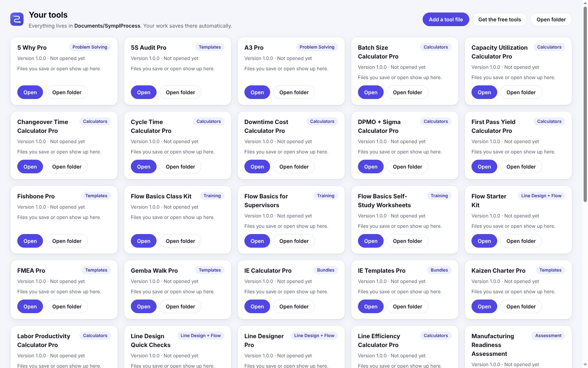Screen dimensions: 588x368
Task: Open Changeover Time Calculator Pro
Action: click(30, 167)
